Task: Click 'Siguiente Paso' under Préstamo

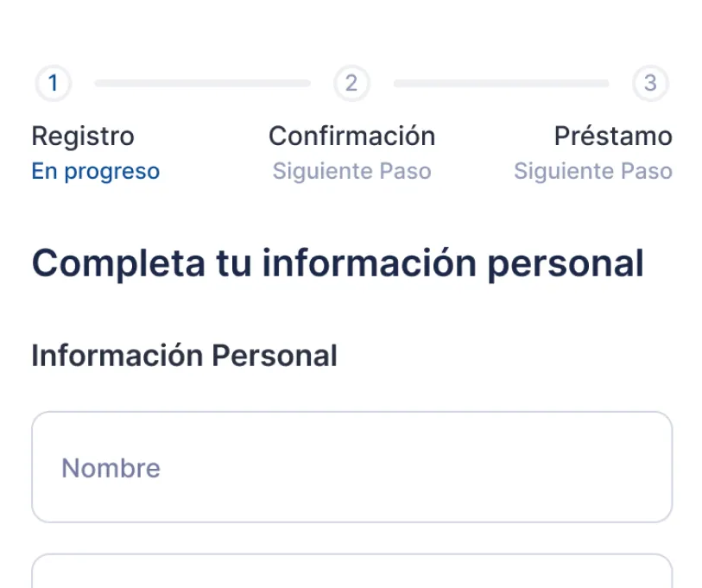Action: tap(592, 171)
